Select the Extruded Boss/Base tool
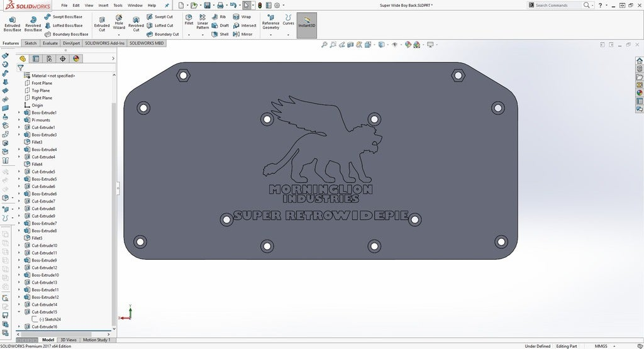Screen dimensions: 644x349 (x=13, y=25)
